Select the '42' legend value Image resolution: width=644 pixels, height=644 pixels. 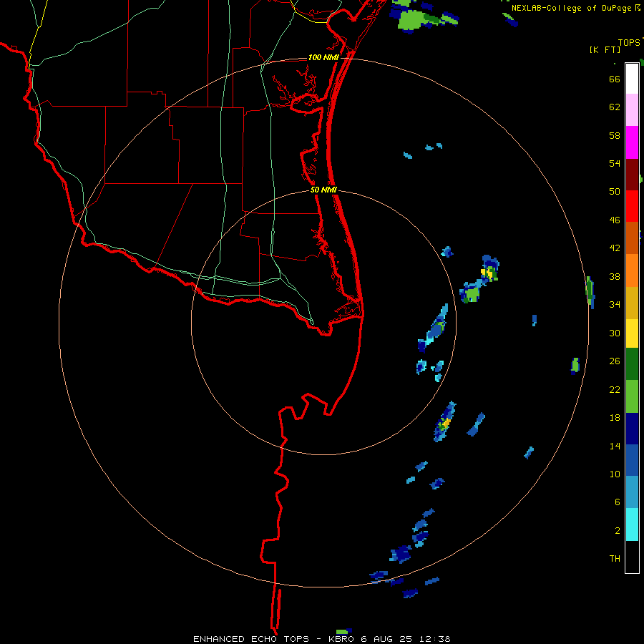tap(615, 248)
